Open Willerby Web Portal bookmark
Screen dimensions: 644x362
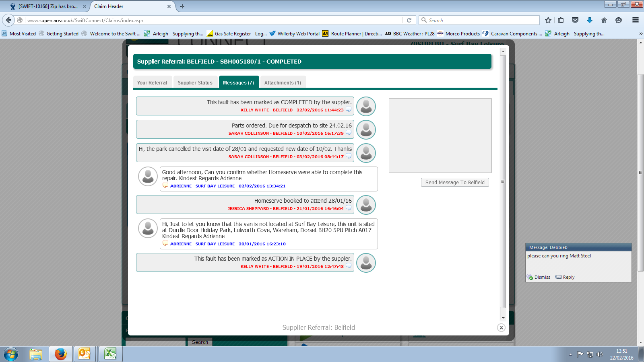[295, 34]
